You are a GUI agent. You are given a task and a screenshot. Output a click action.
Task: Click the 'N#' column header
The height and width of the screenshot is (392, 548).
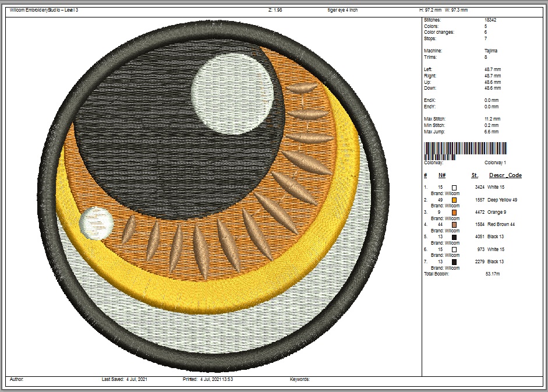442,175
